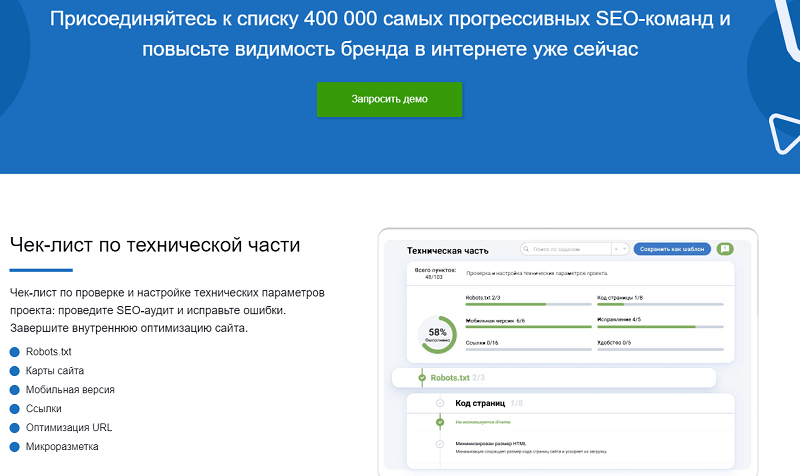Click the green 'Запросить демо' button
This screenshot has width=800, height=476.
pos(389,99)
